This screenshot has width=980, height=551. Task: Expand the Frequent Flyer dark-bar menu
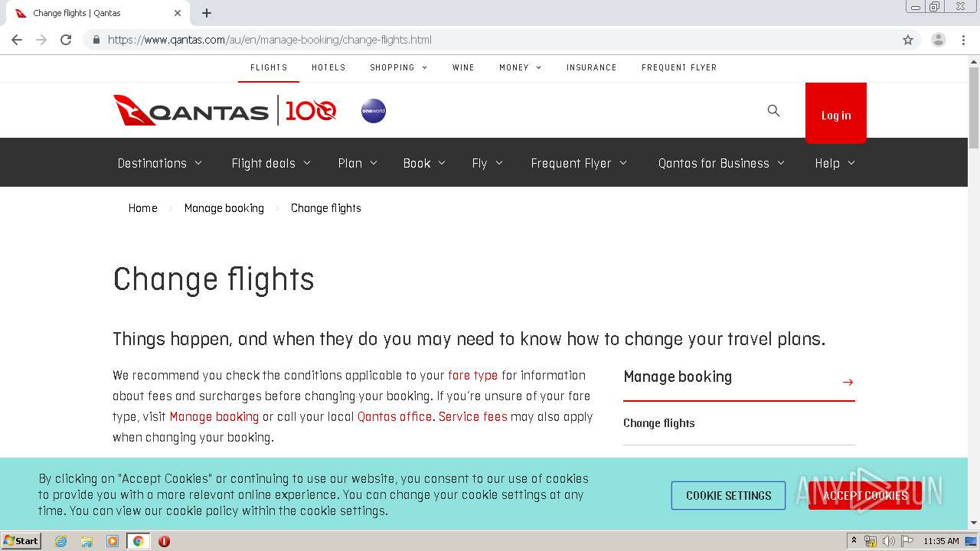pos(579,163)
